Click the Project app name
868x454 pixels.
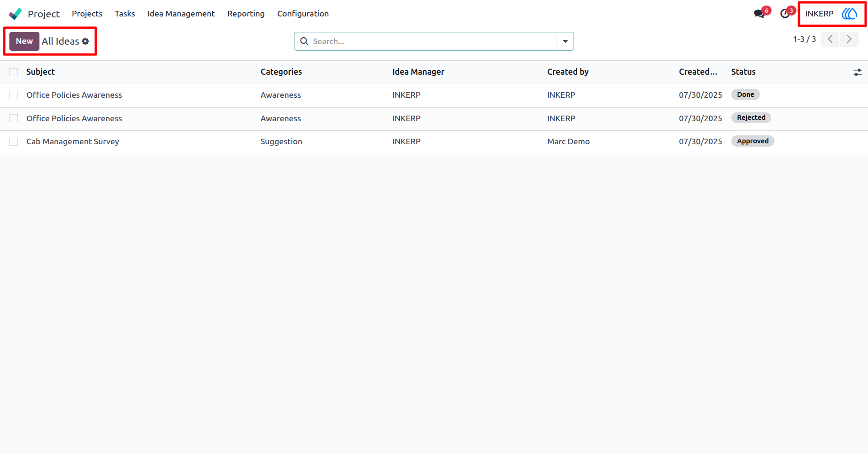click(x=44, y=14)
